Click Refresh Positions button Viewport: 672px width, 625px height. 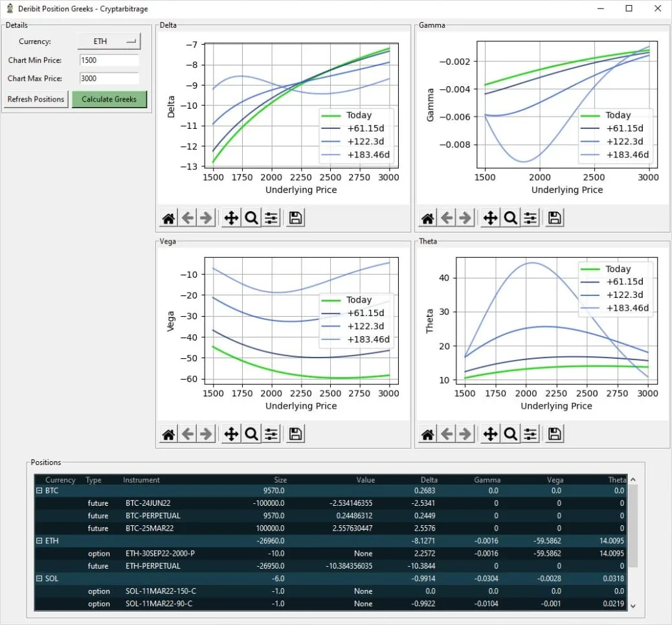tap(36, 100)
